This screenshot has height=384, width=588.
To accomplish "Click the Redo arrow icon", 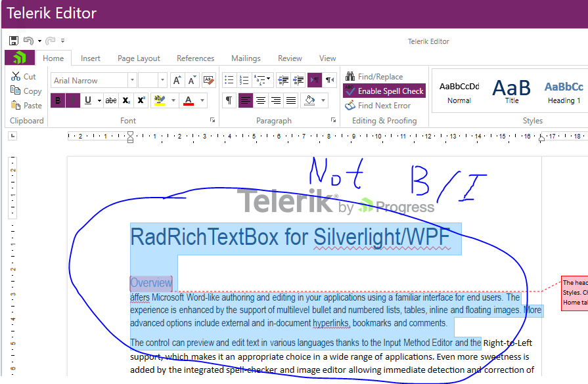I will tap(50, 41).
